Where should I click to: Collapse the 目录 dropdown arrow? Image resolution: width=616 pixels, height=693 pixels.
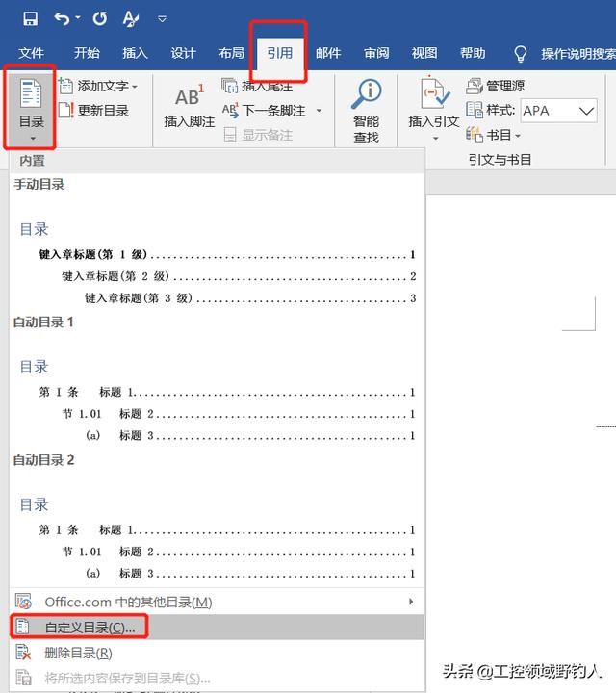point(32,139)
